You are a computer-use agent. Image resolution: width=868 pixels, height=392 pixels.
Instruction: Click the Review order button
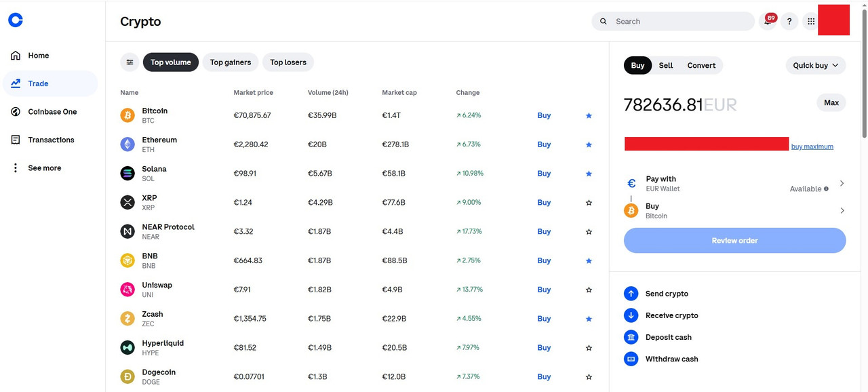tap(734, 241)
